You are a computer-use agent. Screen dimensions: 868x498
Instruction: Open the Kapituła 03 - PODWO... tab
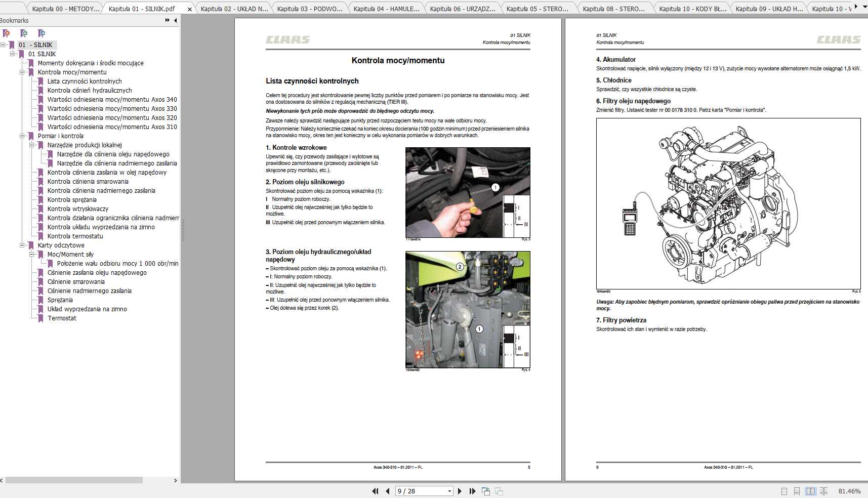point(310,9)
